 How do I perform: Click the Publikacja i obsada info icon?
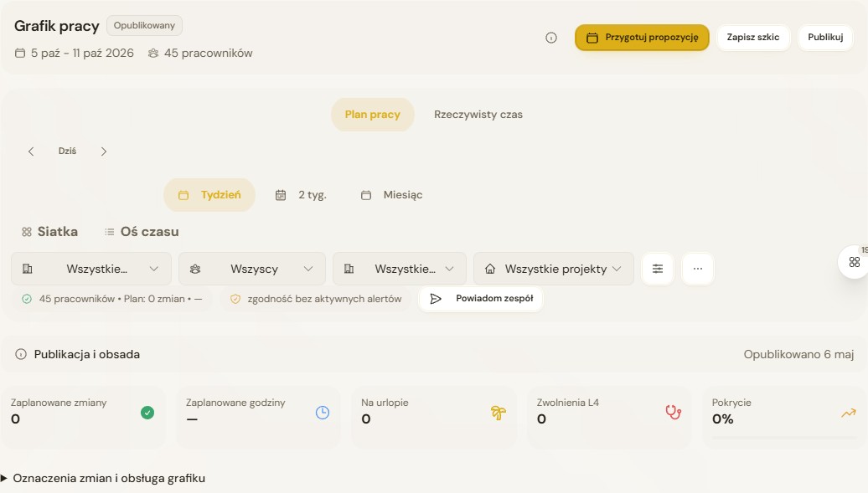[x=20, y=354]
